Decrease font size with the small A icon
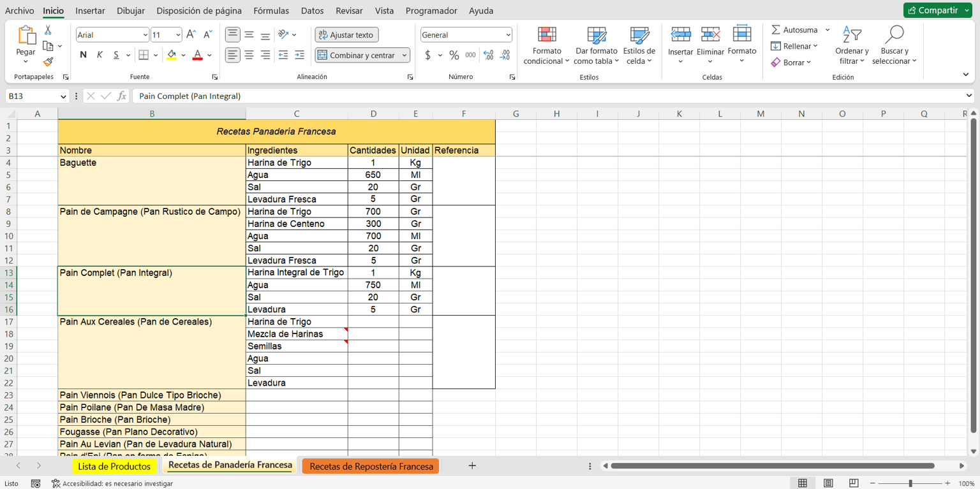The image size is (980, 489). [x=207, y=34]
